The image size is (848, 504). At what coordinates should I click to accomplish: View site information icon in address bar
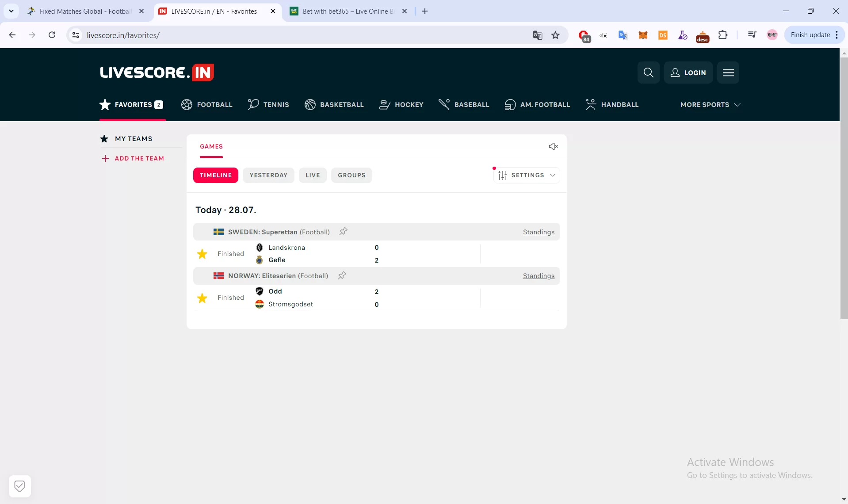click(x=76, y=35)
